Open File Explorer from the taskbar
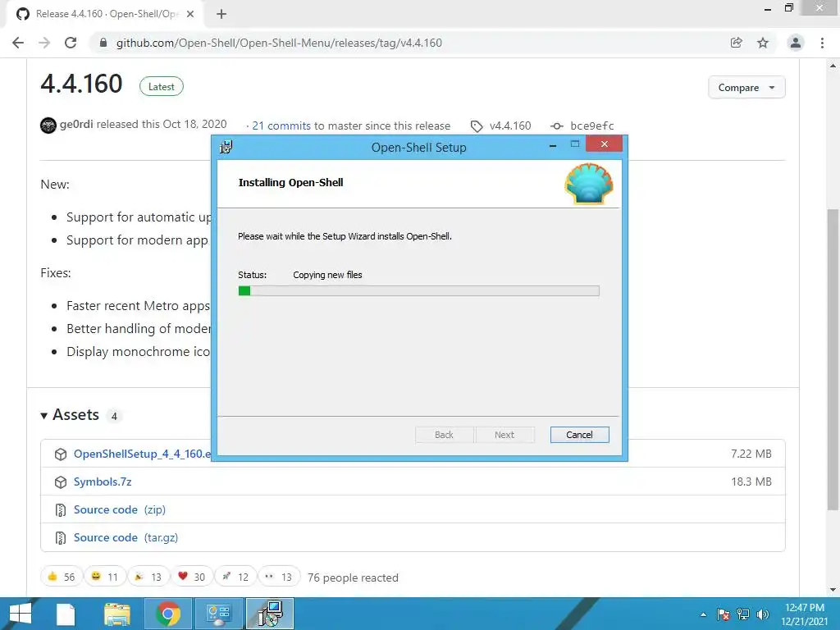 [116, 614]
